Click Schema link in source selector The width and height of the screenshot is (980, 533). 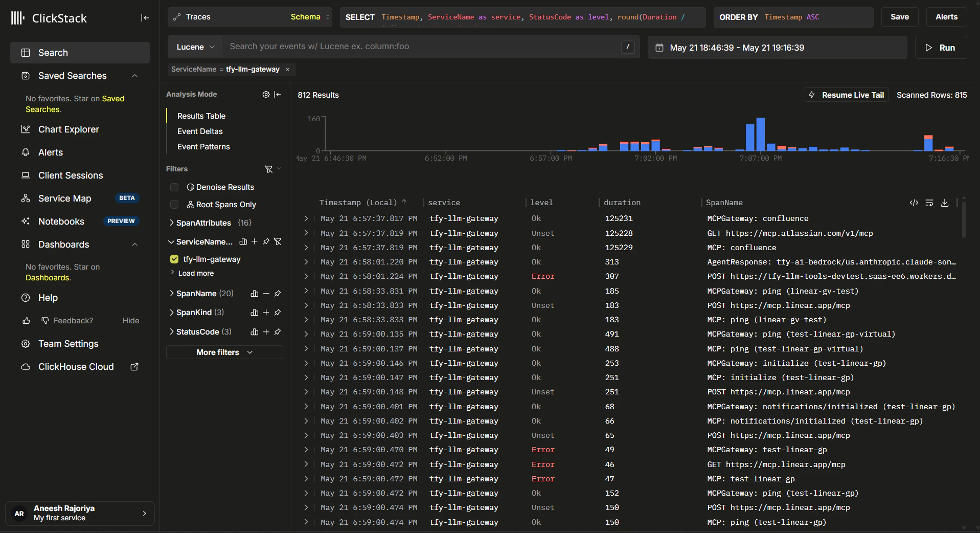click(x=305, y=17)
